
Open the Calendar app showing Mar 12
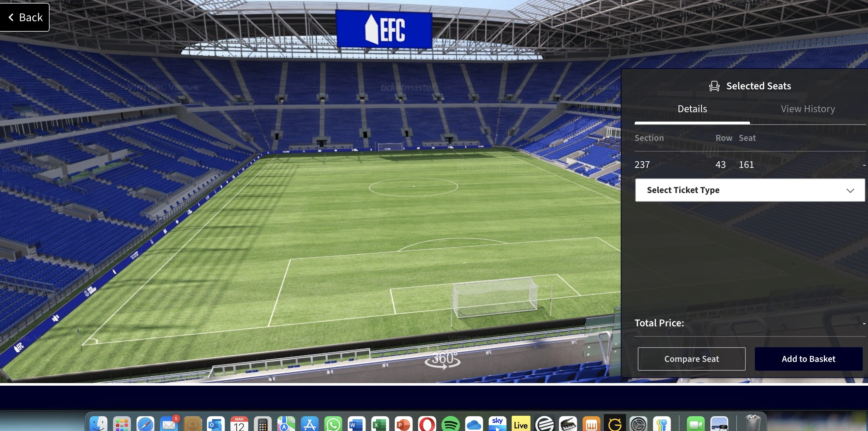[239, 424]
